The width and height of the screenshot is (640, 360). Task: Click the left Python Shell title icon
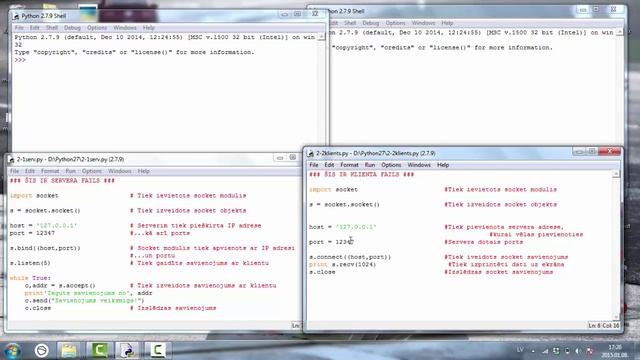coord(16,16)
